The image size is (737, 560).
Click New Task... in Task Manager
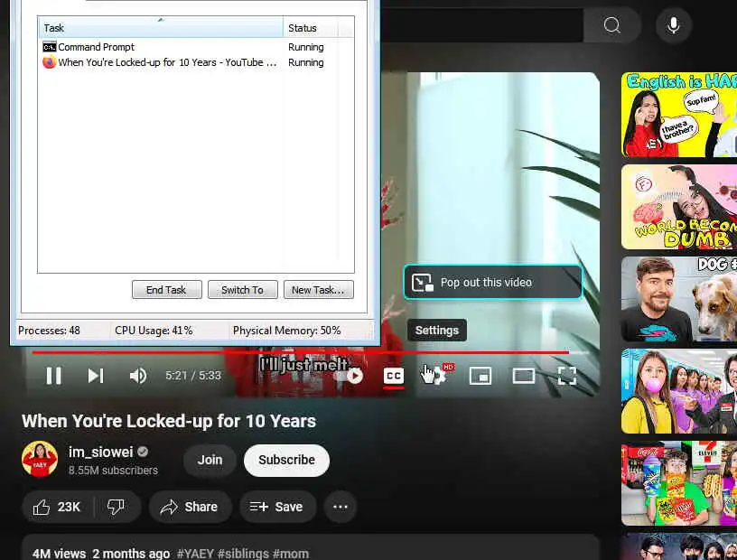pyautogui.click(x=319, y=290)
